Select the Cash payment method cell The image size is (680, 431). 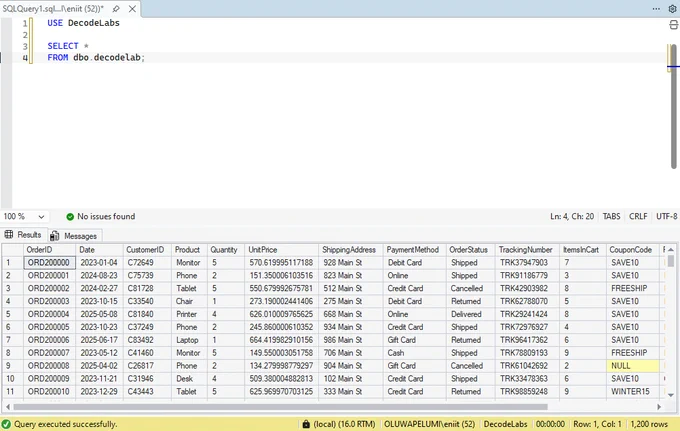click(x=414, y=353)
